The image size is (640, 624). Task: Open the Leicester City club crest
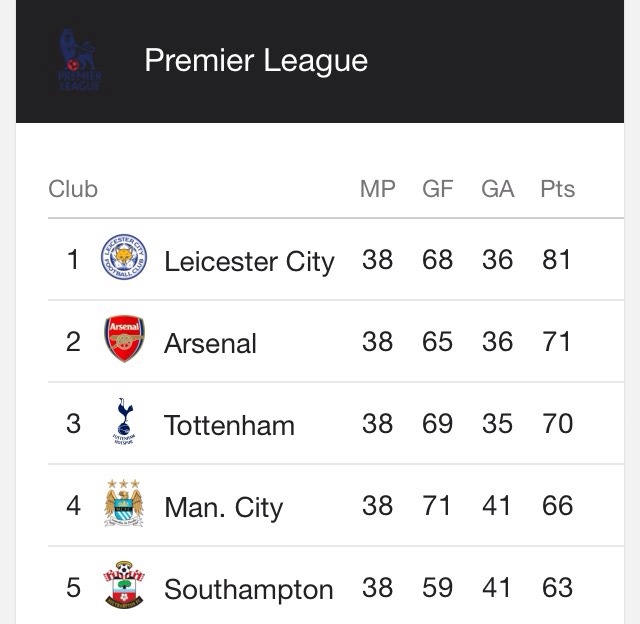pyautogui.click(x=124, y=257)
